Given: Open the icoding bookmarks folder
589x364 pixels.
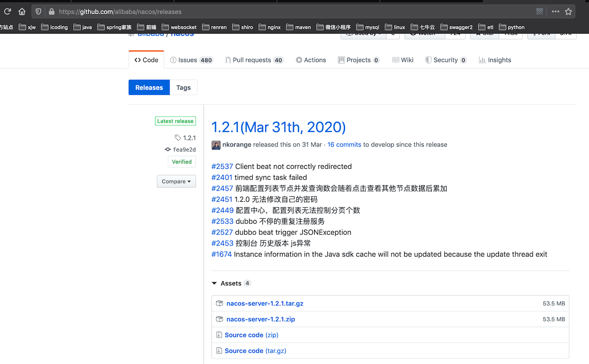Looking at the screenshot, I should [x=54, y=27].
